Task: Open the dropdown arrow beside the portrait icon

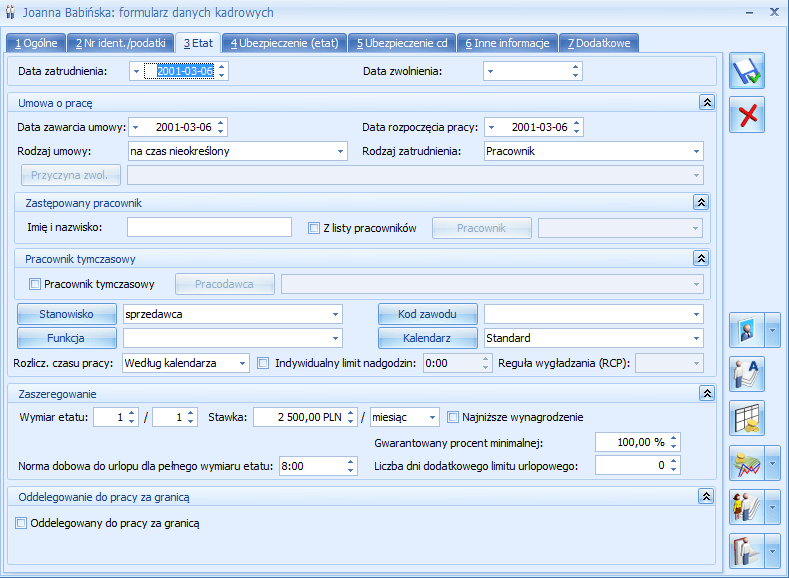Action: pyautogui.click(x=772, y=330)
